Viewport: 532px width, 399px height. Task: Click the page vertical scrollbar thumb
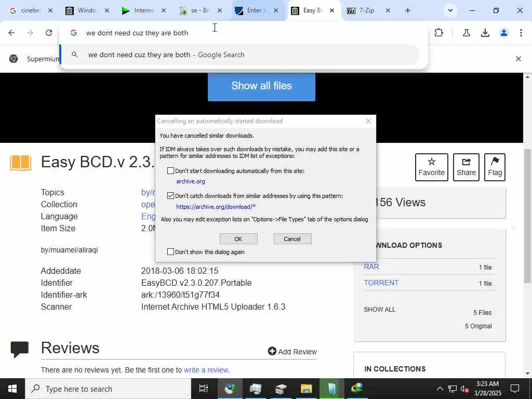click(527, 216)
